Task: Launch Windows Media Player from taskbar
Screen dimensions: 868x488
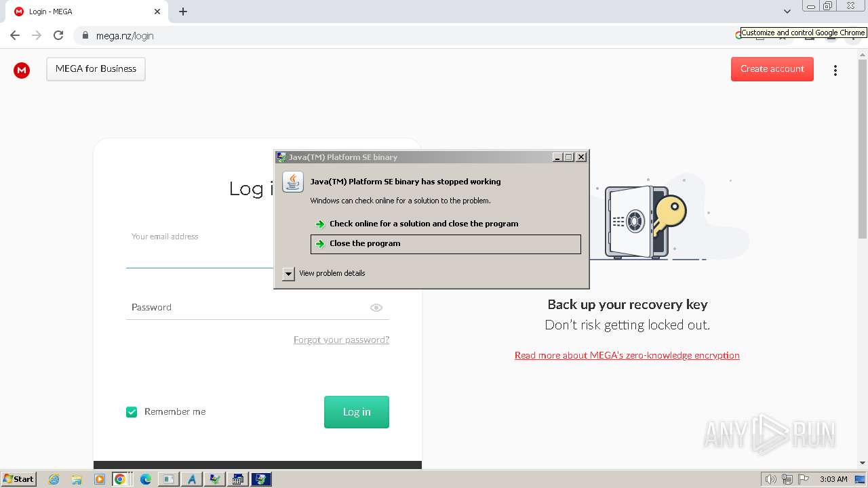Action: point(100,479)
